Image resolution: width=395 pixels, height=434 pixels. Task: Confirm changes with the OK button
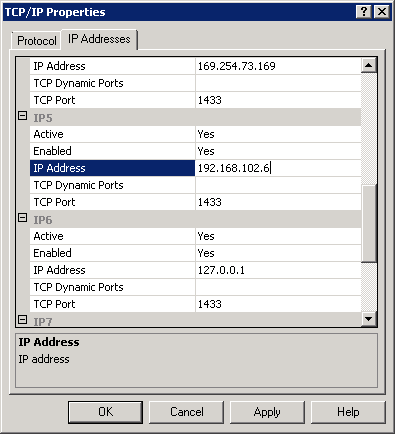coord(105,412)
